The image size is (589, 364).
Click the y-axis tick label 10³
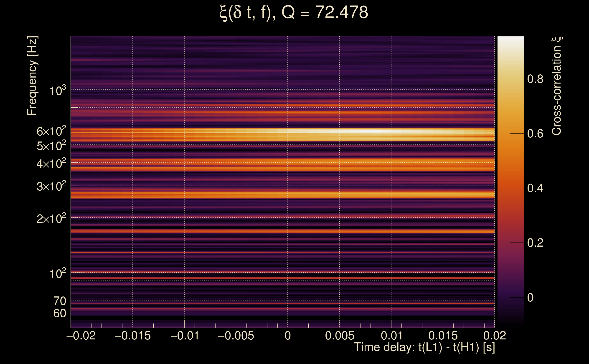click(x=58, y=91)
